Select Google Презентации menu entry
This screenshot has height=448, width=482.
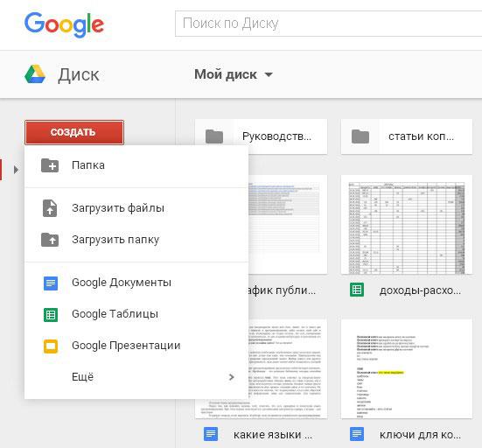[x=136, y=346]
